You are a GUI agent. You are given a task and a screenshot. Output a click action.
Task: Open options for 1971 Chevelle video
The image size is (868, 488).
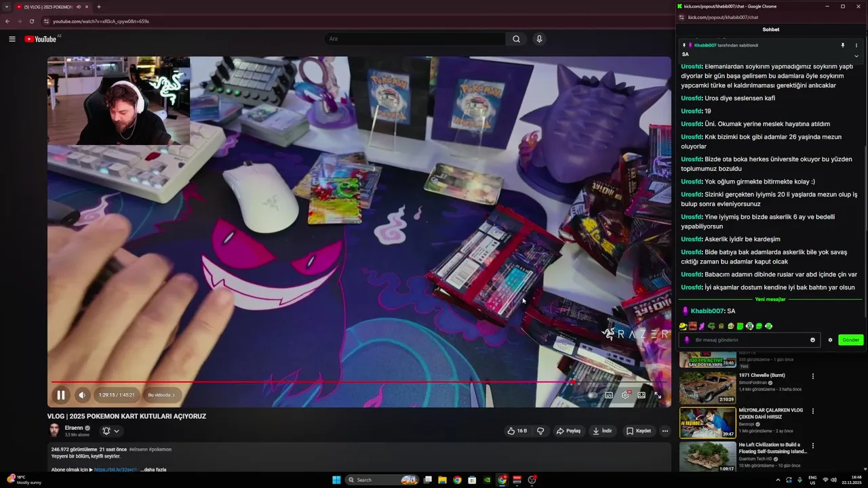pyautogui.click(x=813, y=376)
